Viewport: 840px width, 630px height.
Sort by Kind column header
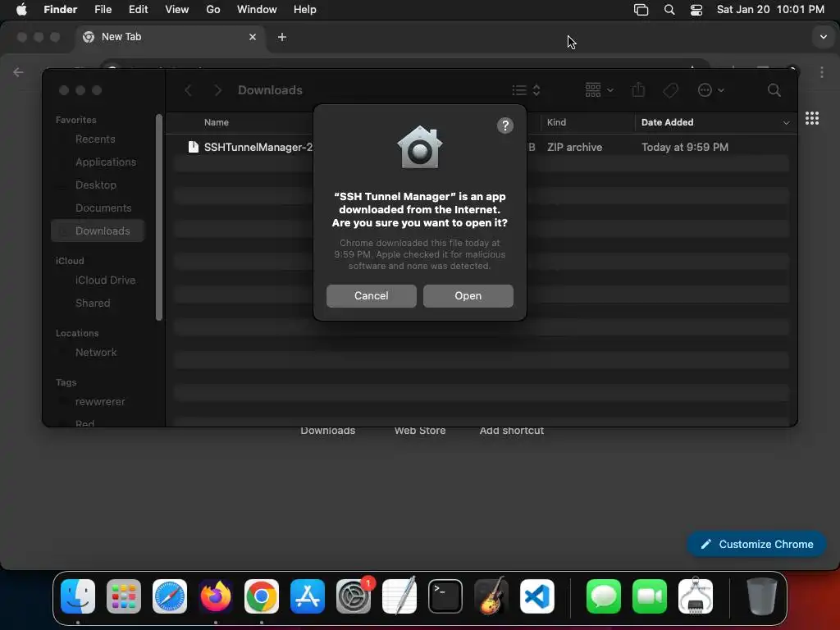(x=556, y=122)
